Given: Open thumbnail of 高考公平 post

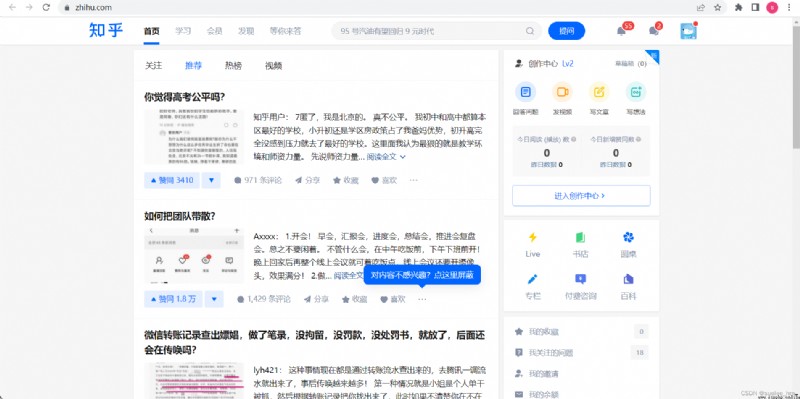Looking at the screenshot, I should click(194, 137).
